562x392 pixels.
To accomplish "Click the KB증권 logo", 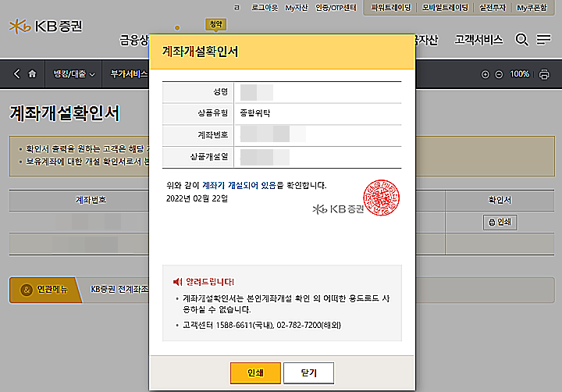I will pos(46,27).
